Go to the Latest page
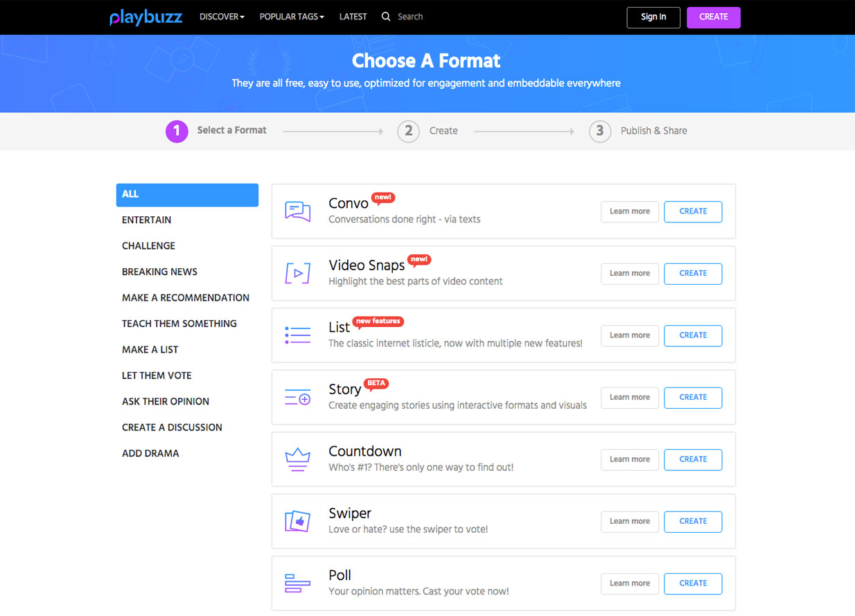The width and height of the screenshot is (855, 616). (x=353, y=17)
